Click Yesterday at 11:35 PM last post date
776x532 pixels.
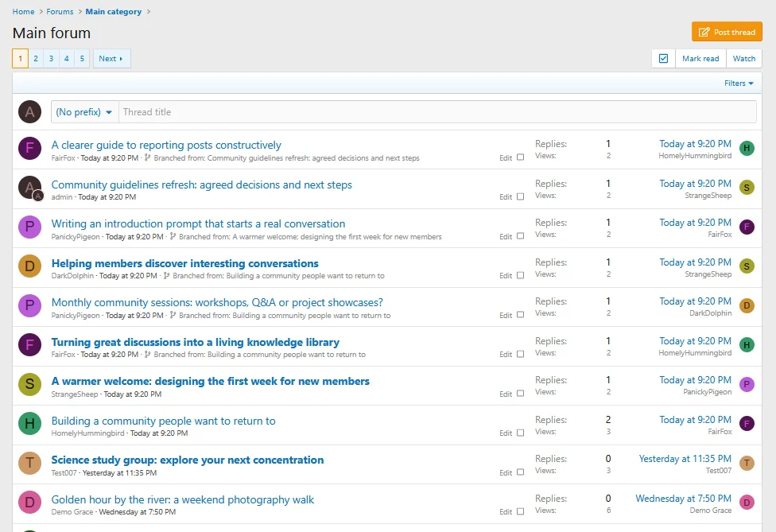(685, 459)
